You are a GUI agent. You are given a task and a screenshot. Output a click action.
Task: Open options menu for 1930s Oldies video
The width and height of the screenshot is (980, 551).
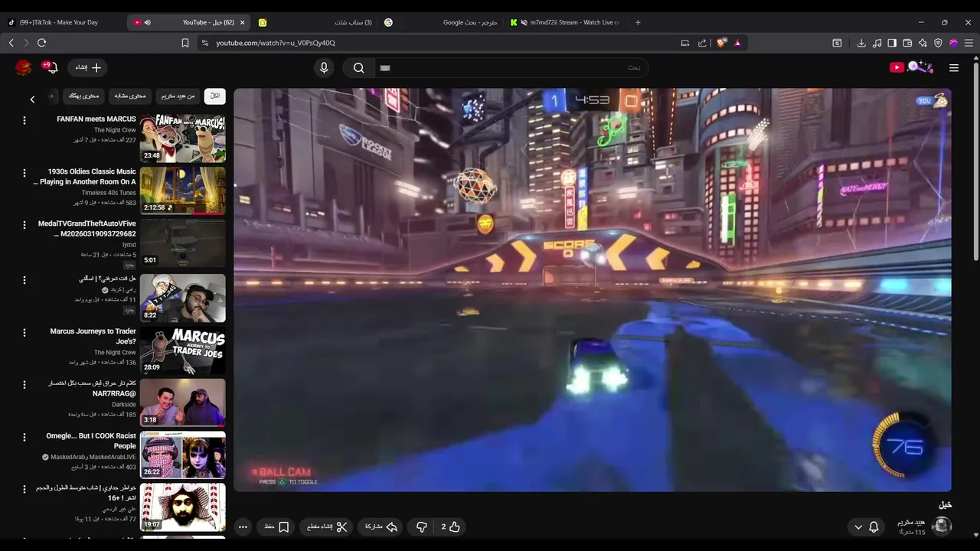click(x=24, y=173)
